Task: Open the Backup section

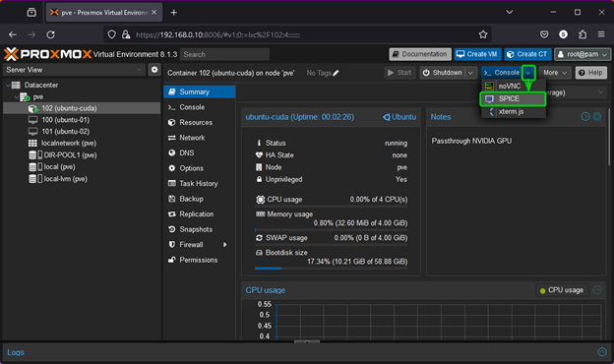Action: [200, 199]
